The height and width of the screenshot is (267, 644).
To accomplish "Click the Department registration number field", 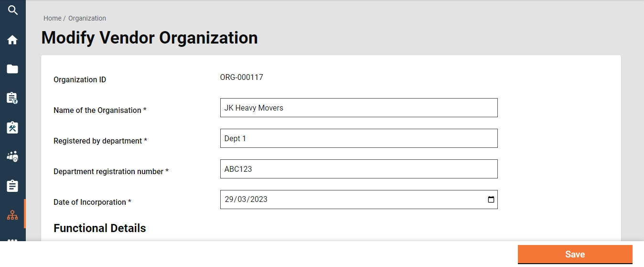I will pyautogui.click(x=358, y=169).
